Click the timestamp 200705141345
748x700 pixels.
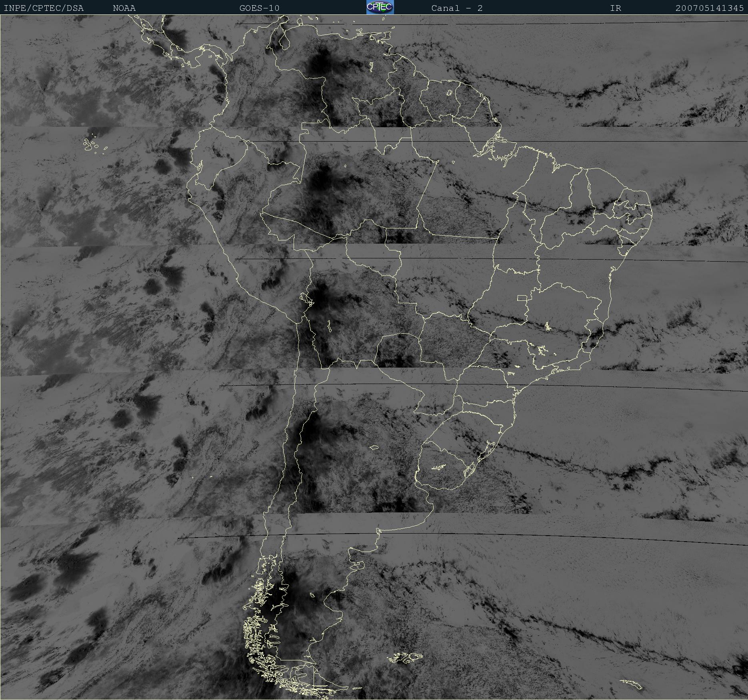pyautogui.click(x=710, y=8)
